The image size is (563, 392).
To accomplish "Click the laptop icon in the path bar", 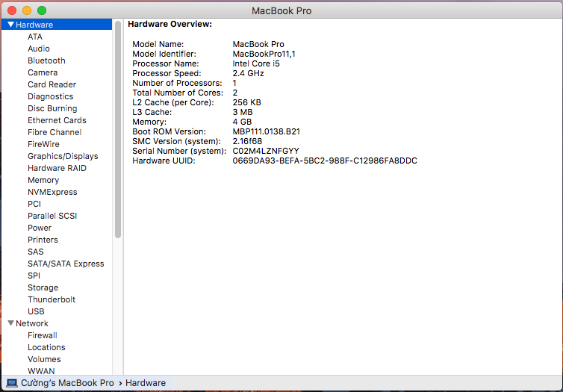I will point(12,383).
